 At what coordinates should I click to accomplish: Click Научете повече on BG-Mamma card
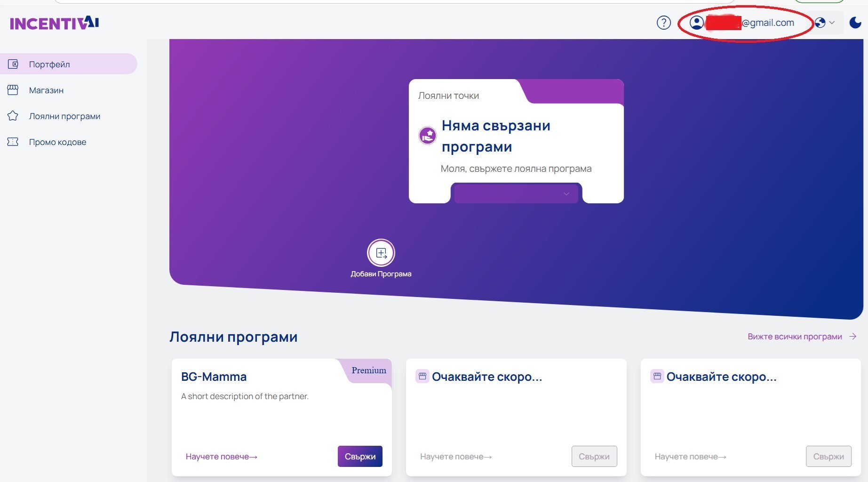[x=221, y=457]
